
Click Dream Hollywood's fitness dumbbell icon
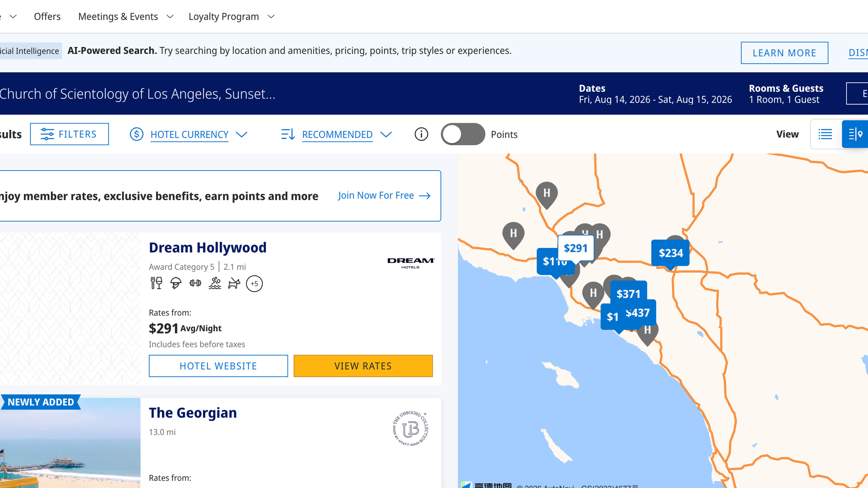pyautogui.click(x=195, y=283)
